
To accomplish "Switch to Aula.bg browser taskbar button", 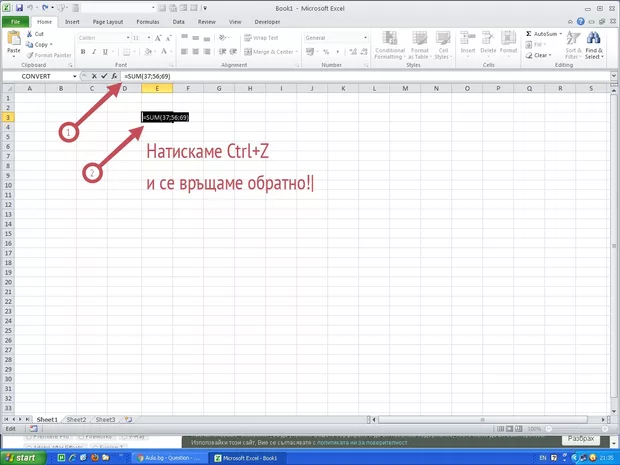I will 168,458.
